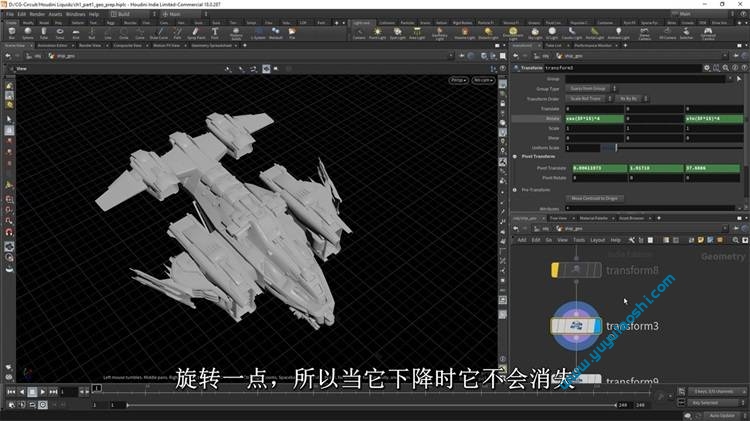Add a Camera from the lights shelf
Screen dimensions: 750x421
click(x=359, y=33)
